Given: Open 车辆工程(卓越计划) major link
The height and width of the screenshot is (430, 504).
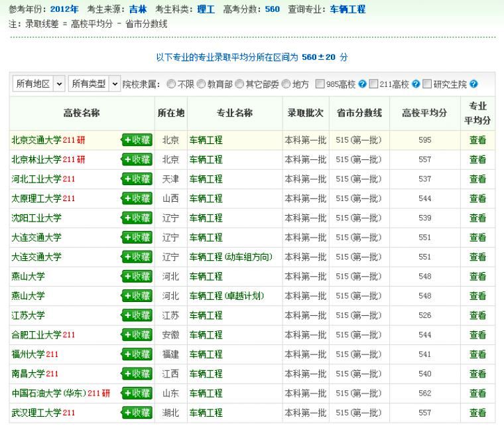Looking at the screenshot, I should point(227,296).
